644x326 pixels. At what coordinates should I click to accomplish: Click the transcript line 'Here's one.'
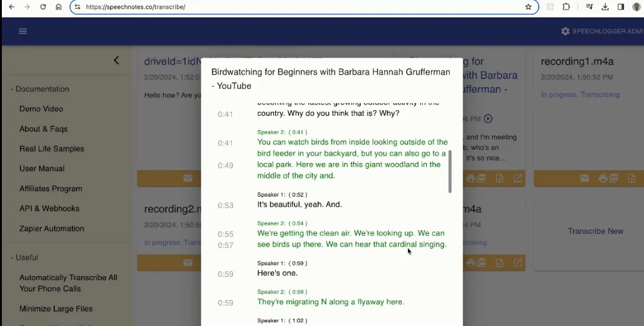point(277,273)
